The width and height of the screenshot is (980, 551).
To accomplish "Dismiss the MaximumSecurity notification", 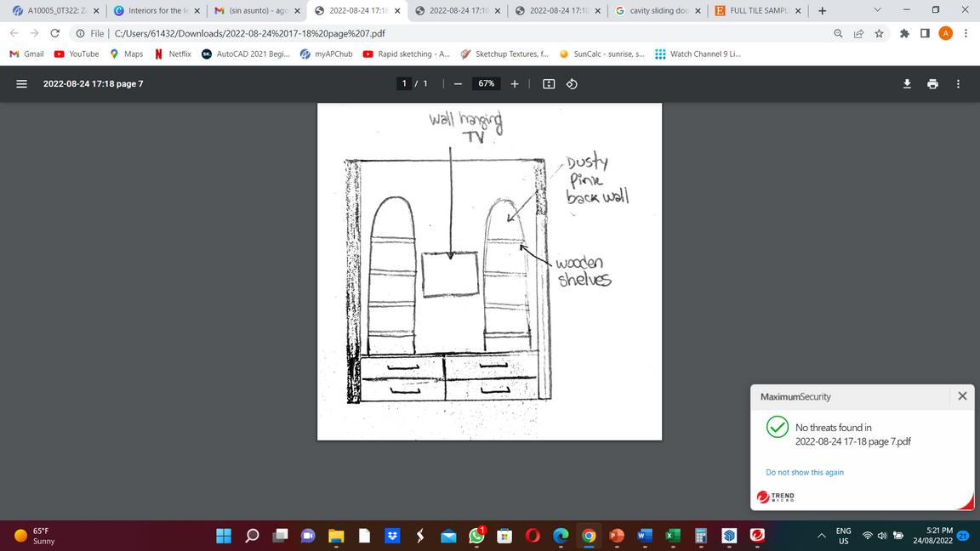I will point(962,396).
